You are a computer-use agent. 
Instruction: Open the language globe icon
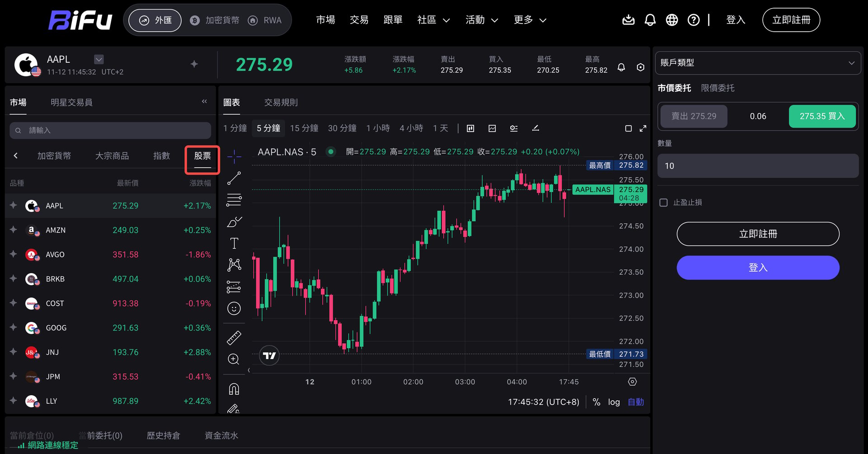(x=672, y=20)
